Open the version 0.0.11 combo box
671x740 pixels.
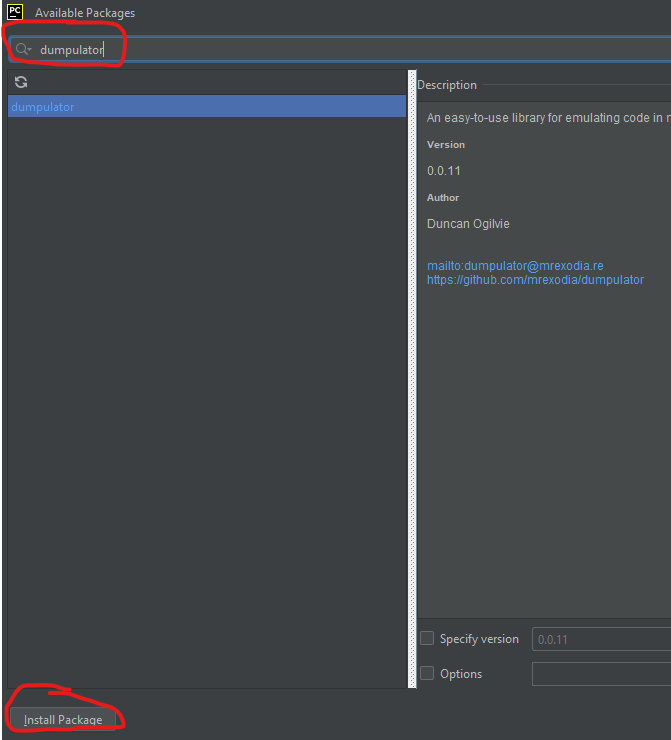pyautogui.click(x=600, y=639)
